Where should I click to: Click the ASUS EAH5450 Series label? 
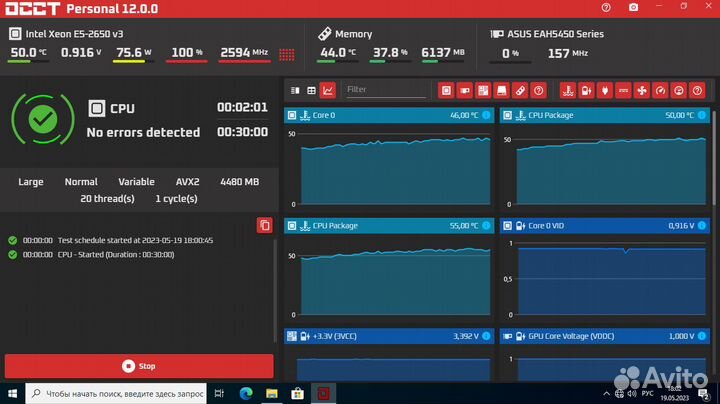tap(555, 34)
